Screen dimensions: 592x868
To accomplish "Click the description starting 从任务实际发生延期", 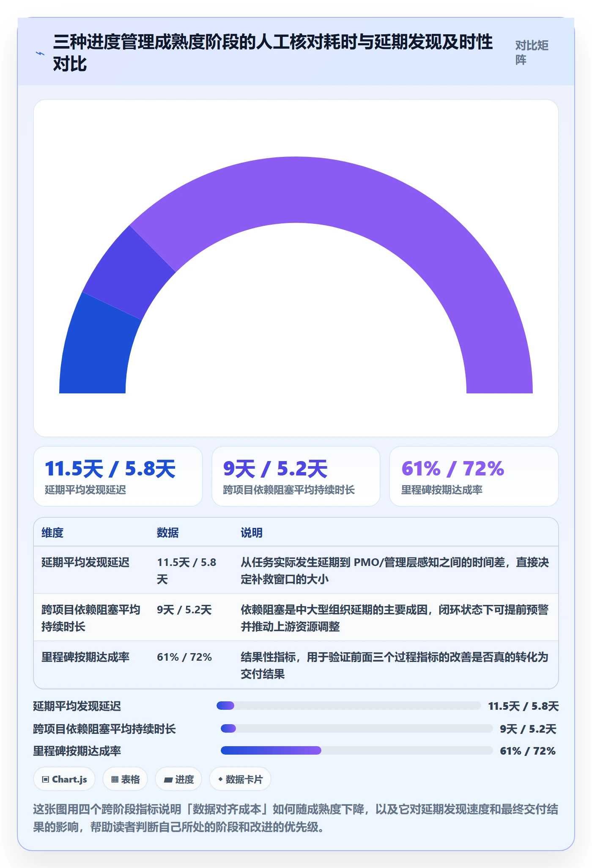I will tap(395, 571).
